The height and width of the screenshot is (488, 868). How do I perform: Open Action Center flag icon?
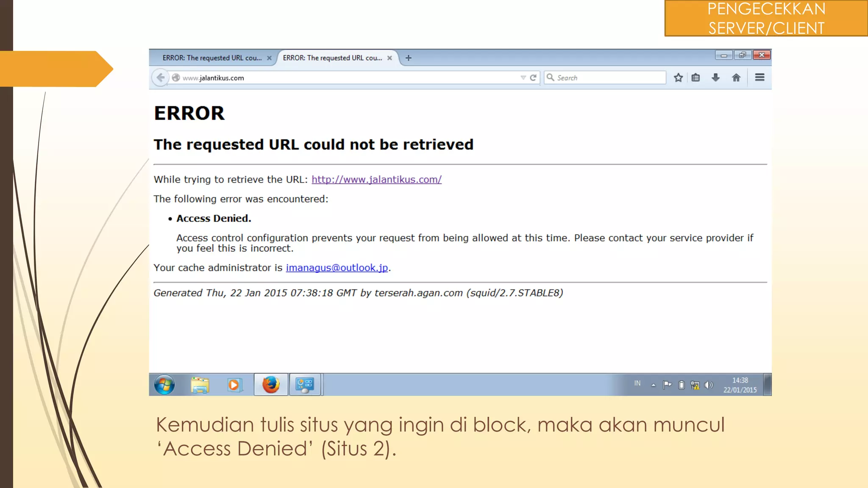click(667, 385)
